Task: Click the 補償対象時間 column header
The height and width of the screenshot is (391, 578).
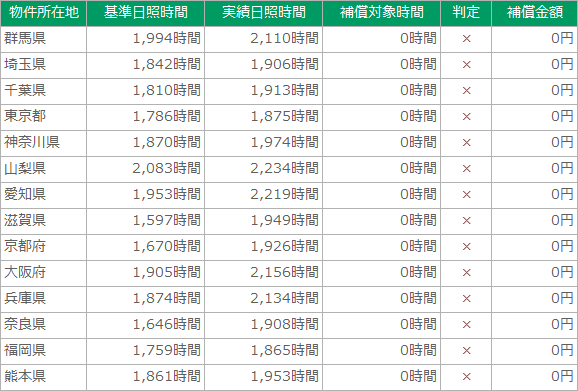Action: click(x=382, y=13)
